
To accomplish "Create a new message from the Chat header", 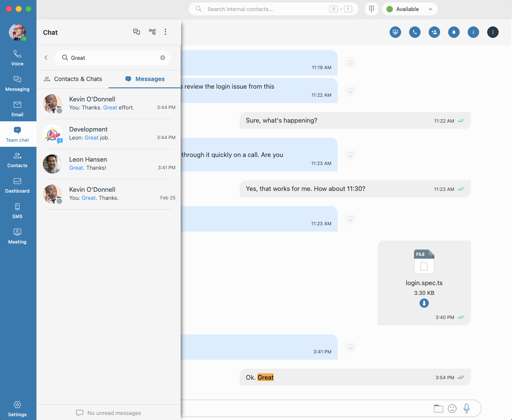I will pyautogui.click(x=137, y=32).
